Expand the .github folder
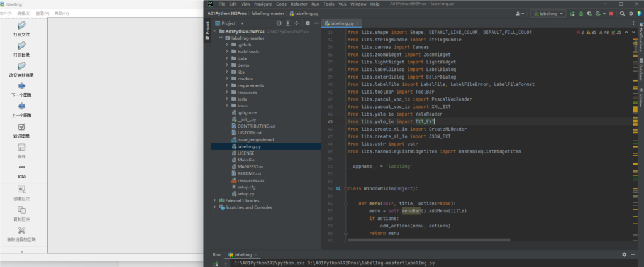Viewport: 644px width, 267px height. click(226, 45)
